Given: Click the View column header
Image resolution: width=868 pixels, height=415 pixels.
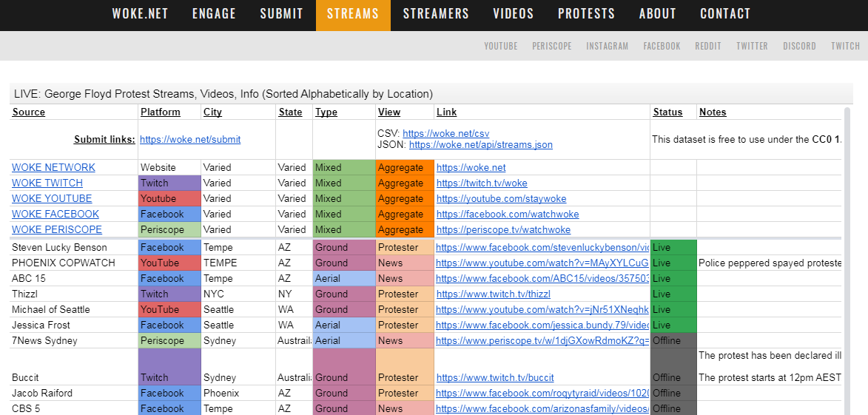Looking at the screenshot, I should point(389,112).
